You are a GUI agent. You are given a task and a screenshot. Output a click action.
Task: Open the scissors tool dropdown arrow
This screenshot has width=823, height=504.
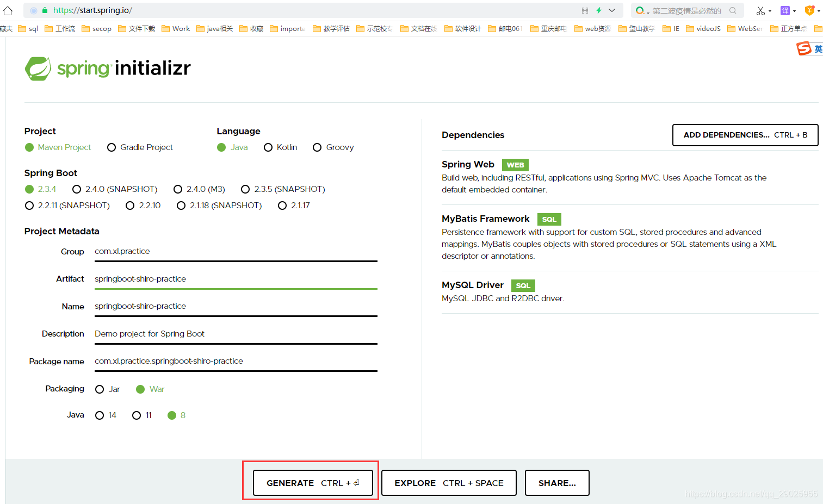(770, 11)
